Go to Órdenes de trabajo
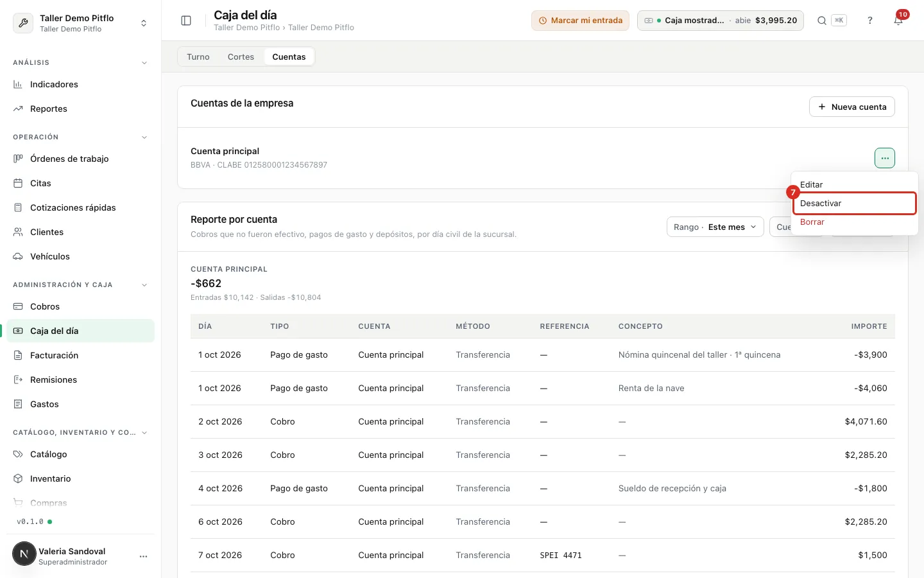924x578 pixels. [80, 159]
